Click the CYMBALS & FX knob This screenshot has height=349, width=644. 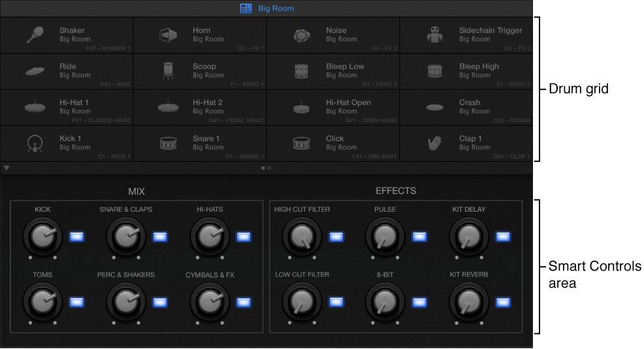210,303
